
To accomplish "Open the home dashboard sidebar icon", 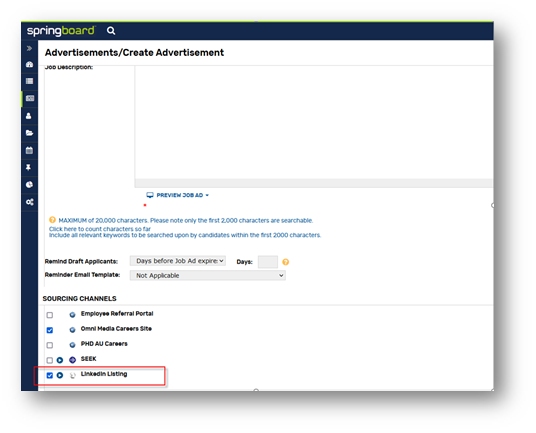I will (29, 64).
